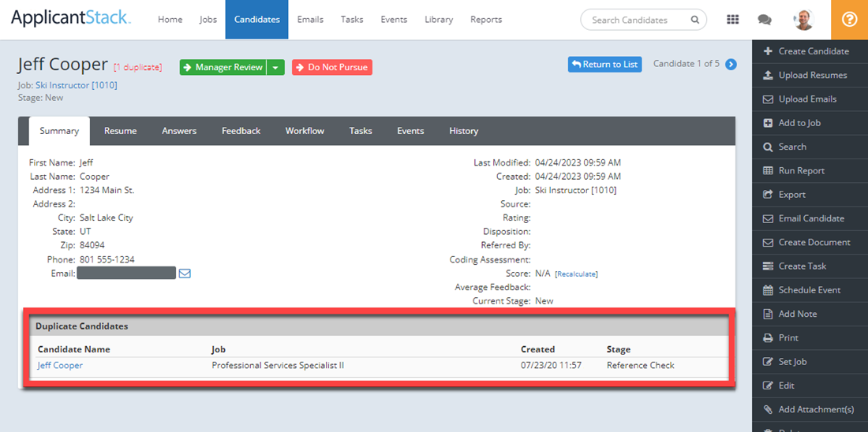Expand the Manager Review dropdown arrow
Image resolution: width=868 pixels, height=432 pixels.
pos(275,68)
